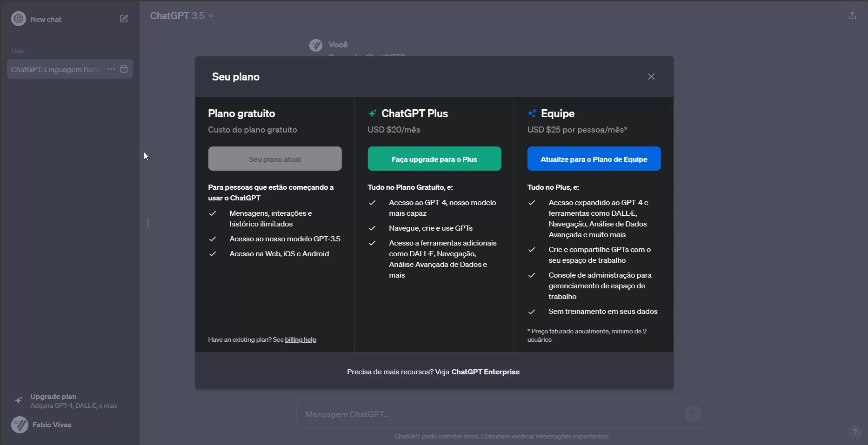The image size is (868, 445).
Task: Click the Seu plano dialog title
Action: click(x=236, y=77)
